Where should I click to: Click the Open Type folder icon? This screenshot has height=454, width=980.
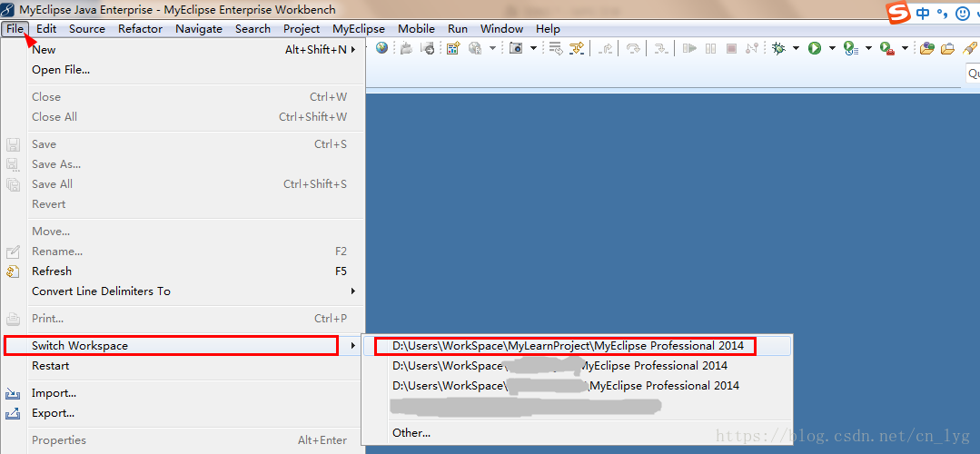point(927,48)
